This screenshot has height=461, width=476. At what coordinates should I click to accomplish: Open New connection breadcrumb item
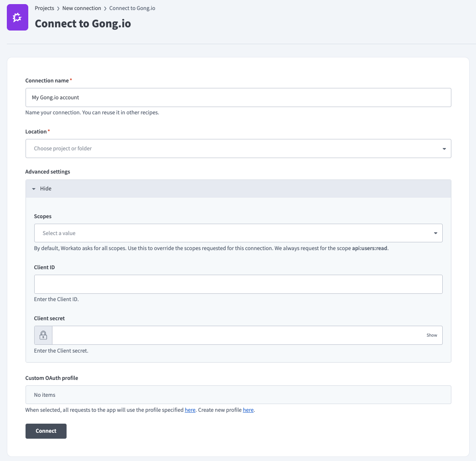82,8
